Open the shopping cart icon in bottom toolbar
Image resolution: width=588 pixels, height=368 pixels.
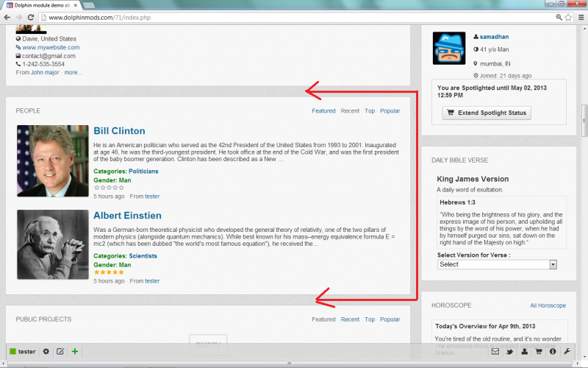539,352
